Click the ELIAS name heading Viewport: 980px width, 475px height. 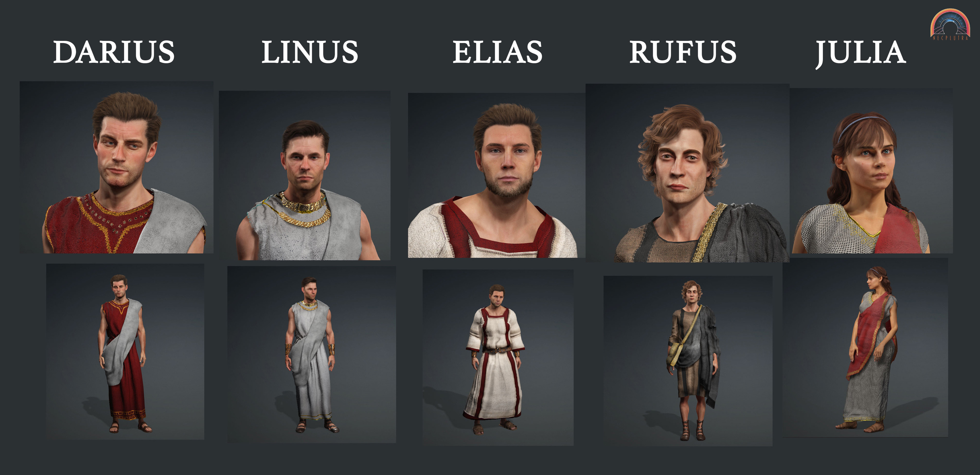coord(497,52)
